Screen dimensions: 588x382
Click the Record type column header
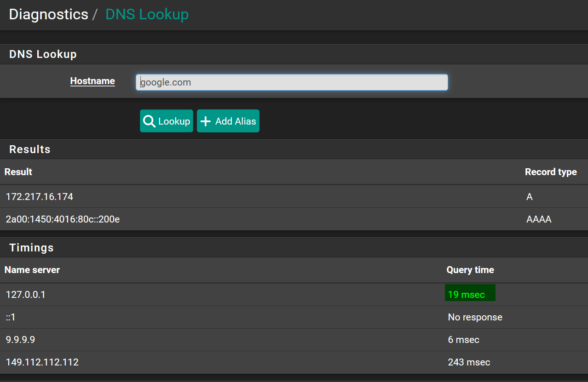click(550, 172)
